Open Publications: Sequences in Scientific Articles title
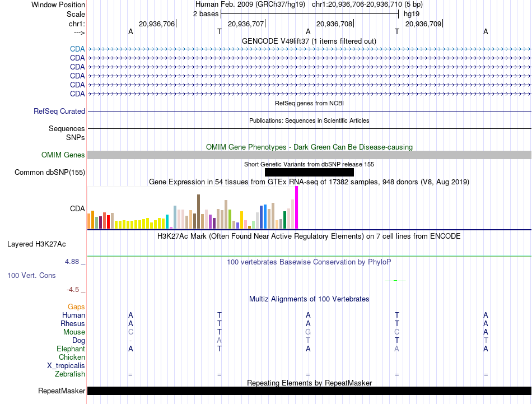The width and height of the screenshot is (532, 404). (309, 120)
